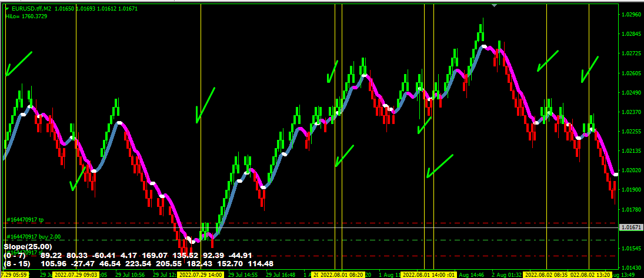Click price scale label 1.01430
Viewport: 644px width, 278px height.
pyautogui.click(x=632, y=268)
